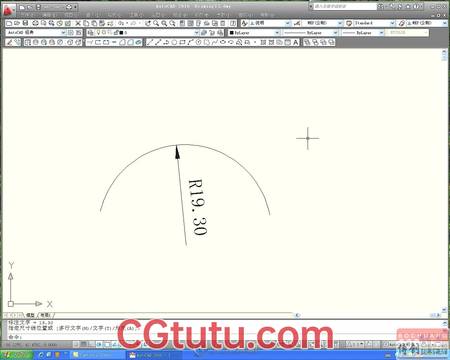Click the Layer Properties Manager icon
This screenshot has width=450, height=360.
click(90, 33)
